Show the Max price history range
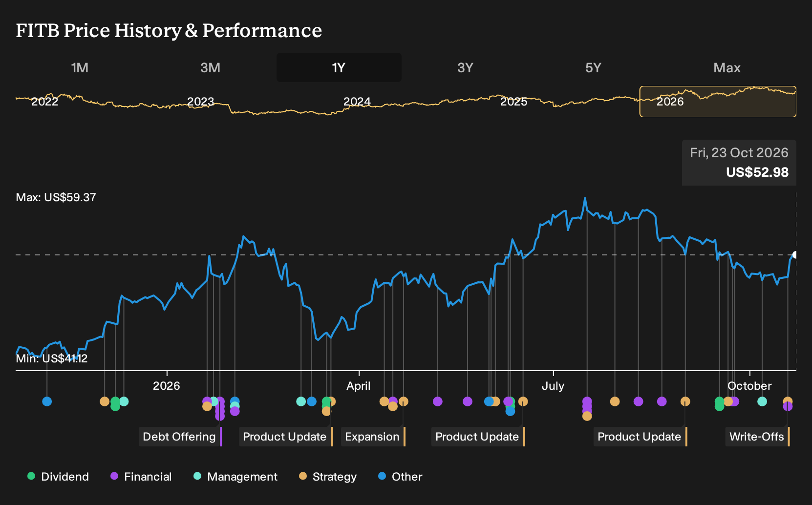 click(727, 67)
